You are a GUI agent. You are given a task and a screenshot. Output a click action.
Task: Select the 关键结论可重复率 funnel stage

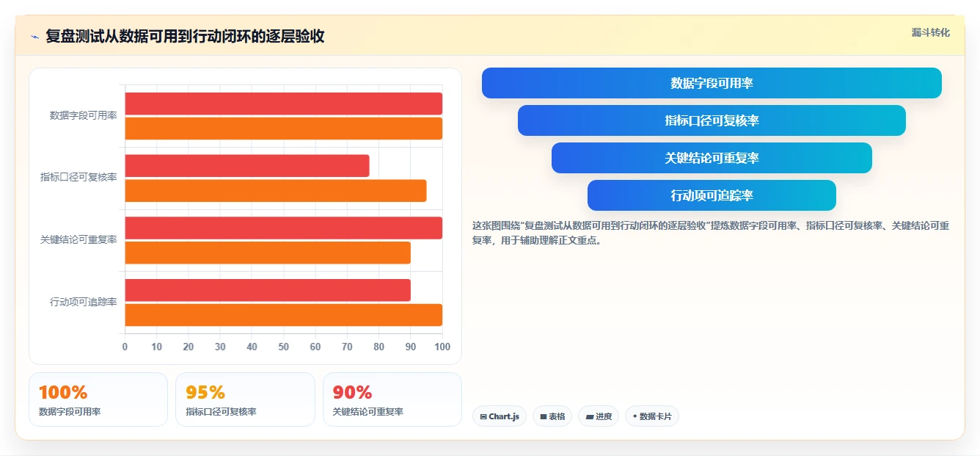click(712, 158)
